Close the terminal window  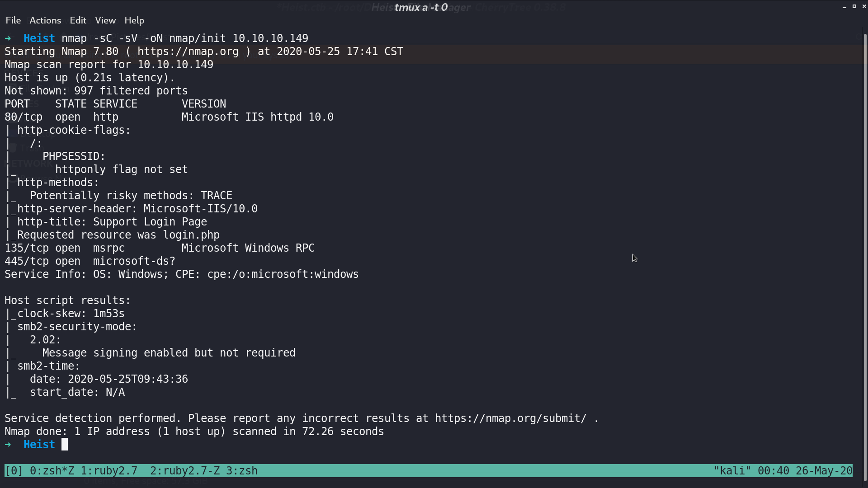864,6
